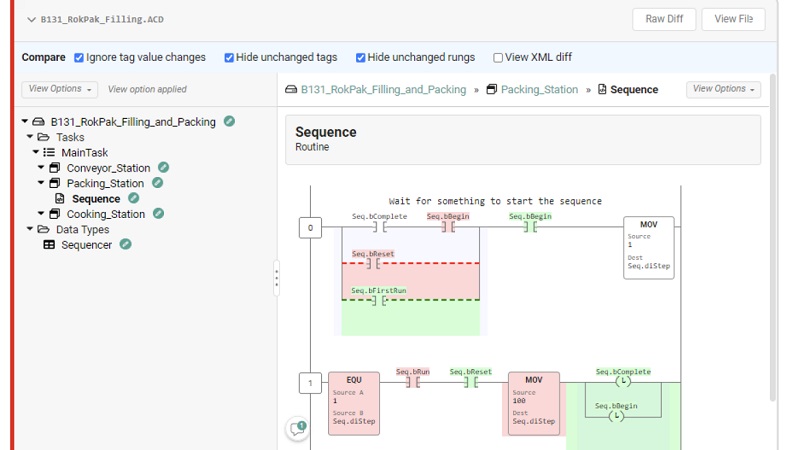Collapse the B131_RokPak_Filling.ACD file chevron
This screenshot has width=800, height=450.
tap(31, 19)
